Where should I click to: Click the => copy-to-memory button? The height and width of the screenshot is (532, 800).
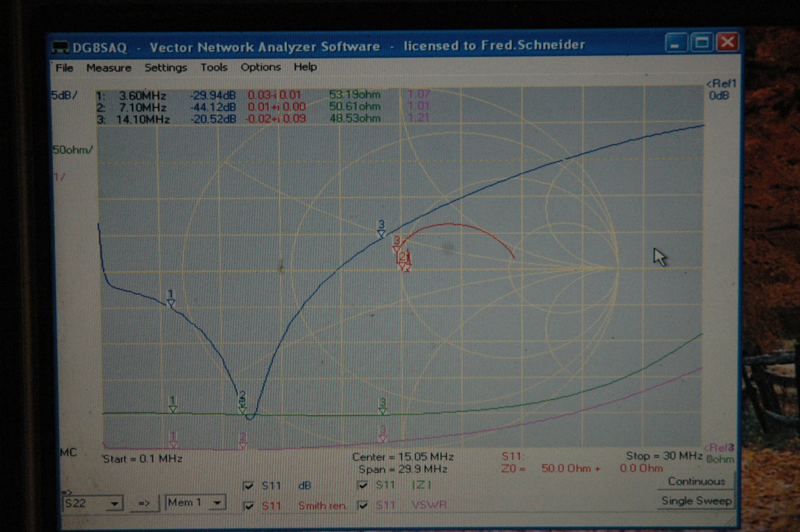(144, 503)
